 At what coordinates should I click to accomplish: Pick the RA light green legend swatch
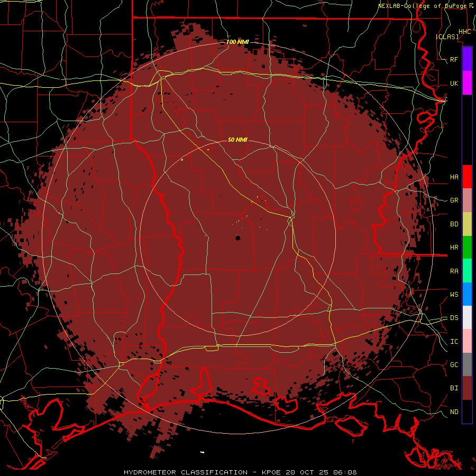467,271
